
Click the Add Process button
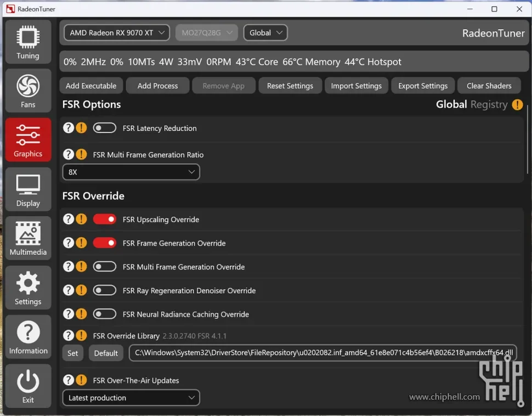coord(157,86)
